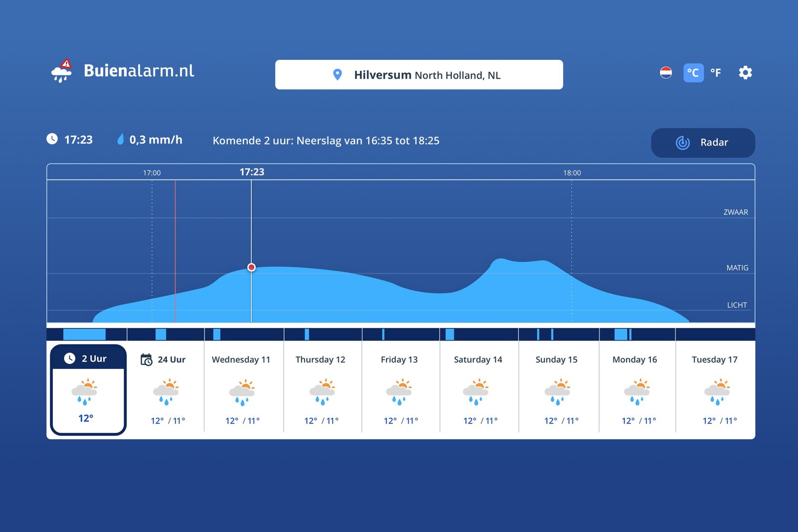The height and width of the screenshot is (532, 798).
Task: Open Settings via the gear icon
Action: click(745, 72)
